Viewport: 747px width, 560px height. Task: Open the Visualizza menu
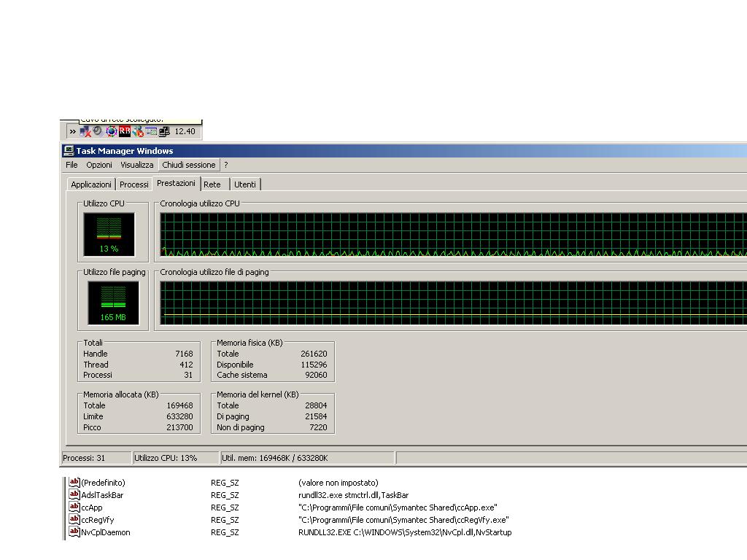[136, 165]
